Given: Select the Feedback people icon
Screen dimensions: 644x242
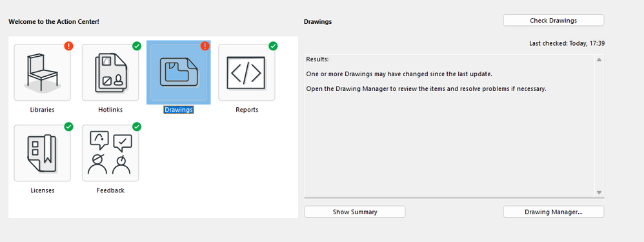Looking at the screenshot, I should coord(110,153).
